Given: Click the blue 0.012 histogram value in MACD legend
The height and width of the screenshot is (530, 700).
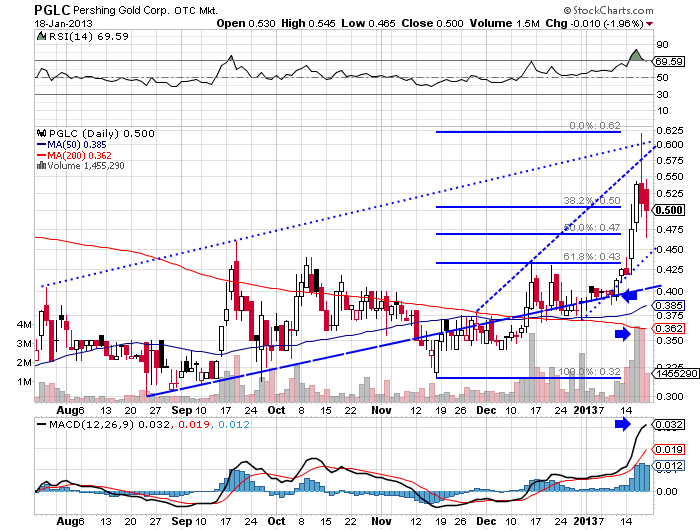Looking at the screenshot, I should tap(234, 424).
